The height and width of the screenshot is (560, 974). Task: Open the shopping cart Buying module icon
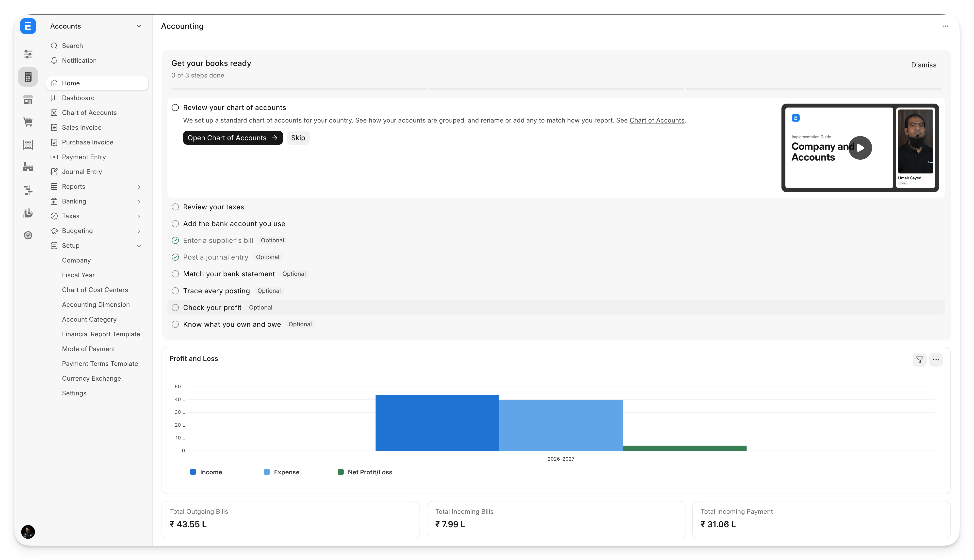tap(28, 122)
